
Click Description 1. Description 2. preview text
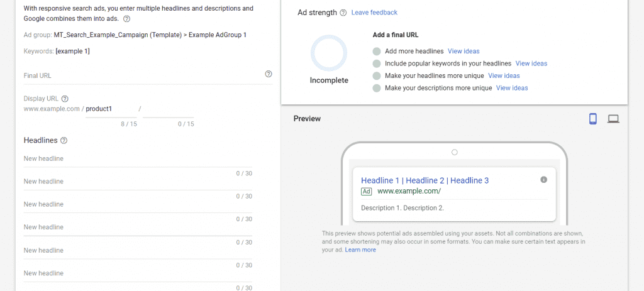(402, 208)
